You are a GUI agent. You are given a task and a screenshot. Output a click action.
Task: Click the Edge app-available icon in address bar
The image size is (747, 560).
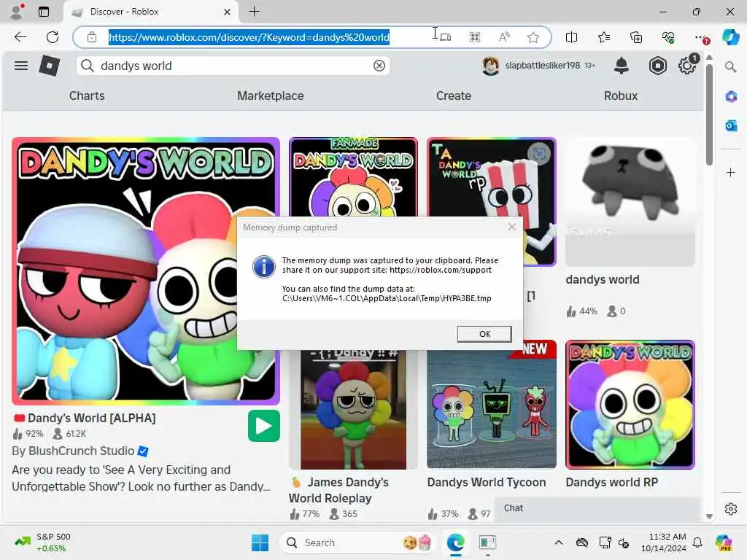pos(446,37)
